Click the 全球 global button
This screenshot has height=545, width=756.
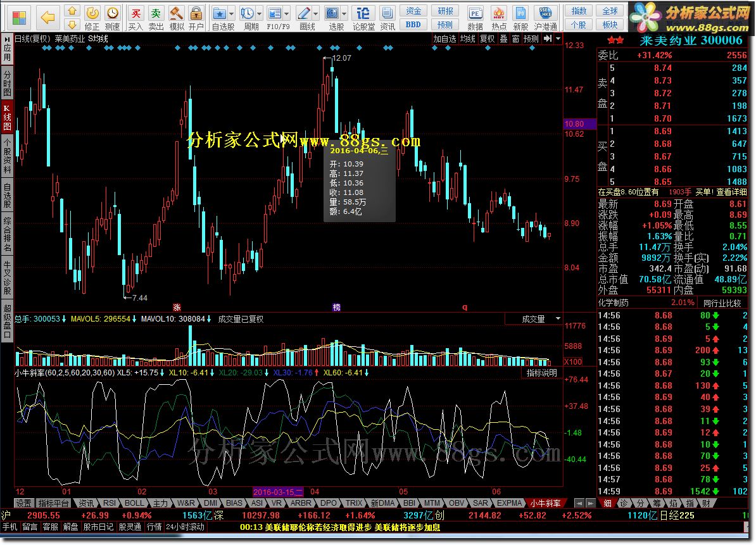tap(610, 11)
